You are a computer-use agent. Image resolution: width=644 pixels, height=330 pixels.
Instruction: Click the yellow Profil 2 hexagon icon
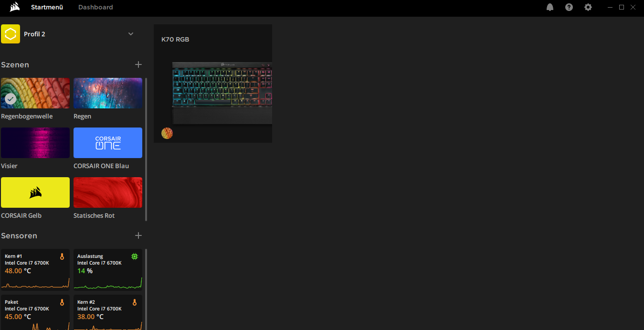tap(11, 34)
